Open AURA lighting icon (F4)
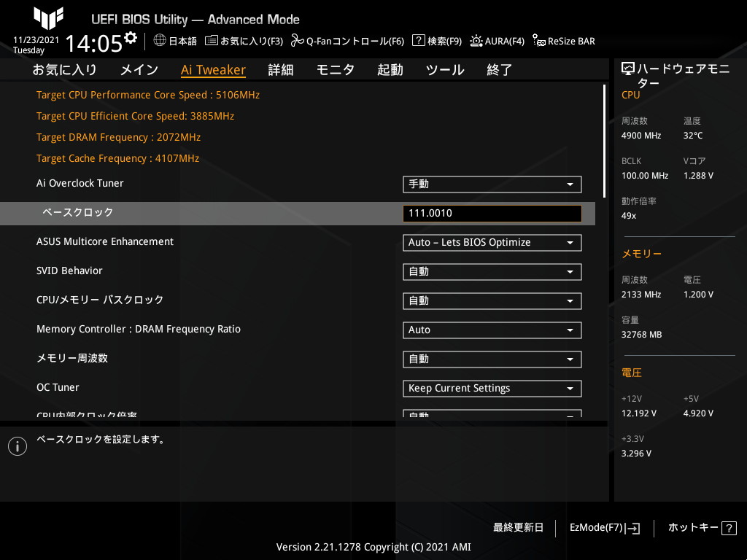Image resolution: width=747 pixels, height=560 pixels. point(476,41)
